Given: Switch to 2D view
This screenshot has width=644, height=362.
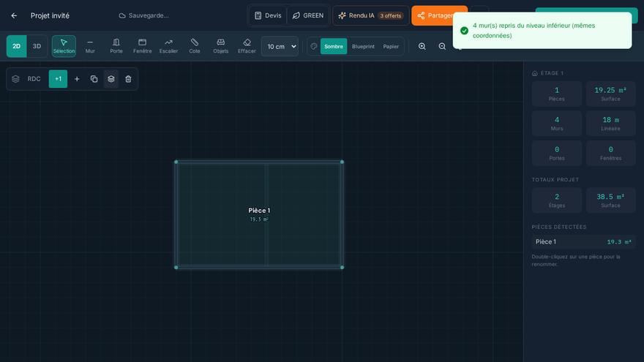Looking at the screenshot, I should point(16,46).
